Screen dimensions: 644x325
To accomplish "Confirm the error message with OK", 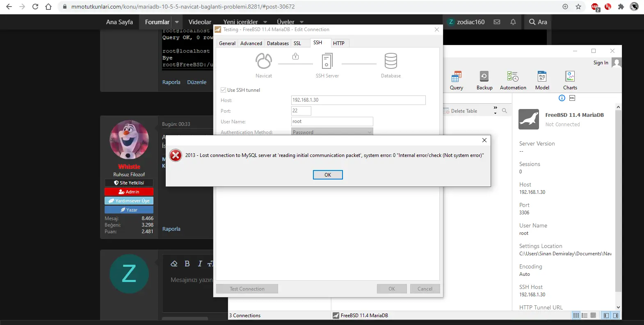I will (x=328, y=175).
